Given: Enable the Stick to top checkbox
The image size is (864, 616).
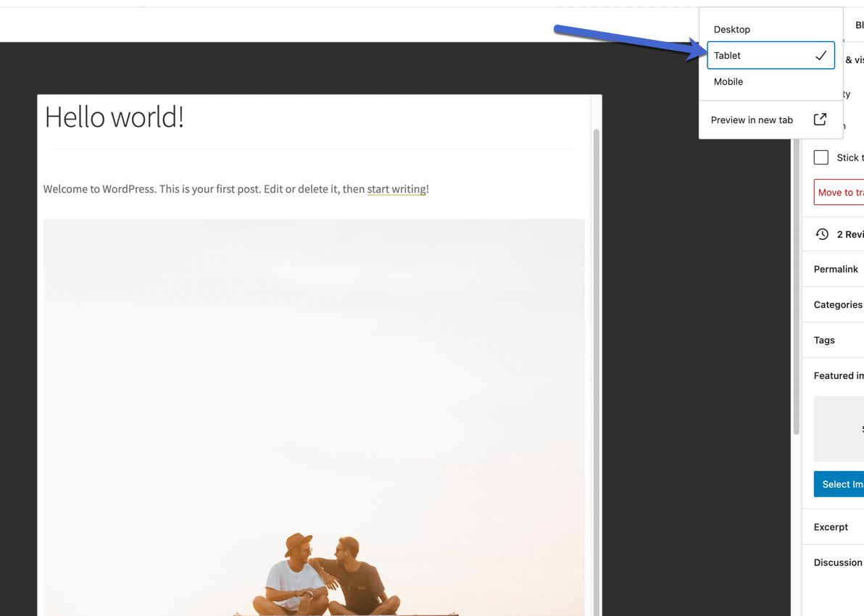Looking at the screenshot, I should [x=821, y=157].
